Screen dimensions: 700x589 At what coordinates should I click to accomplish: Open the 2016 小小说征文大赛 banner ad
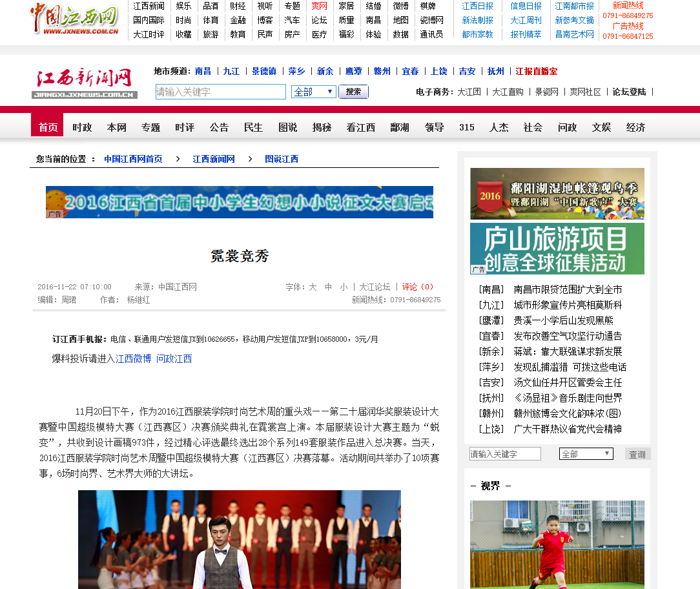[239, 202]
